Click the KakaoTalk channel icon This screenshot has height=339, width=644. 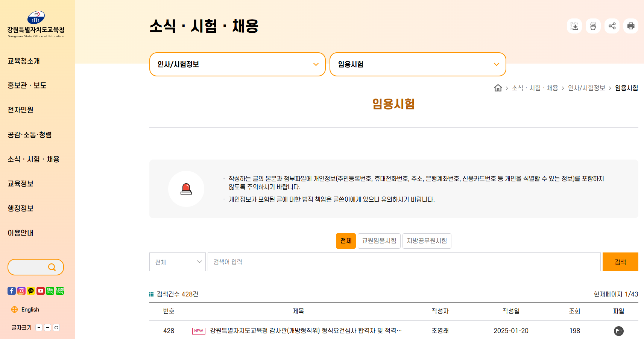pyautogui.click(x=30, y=290)
